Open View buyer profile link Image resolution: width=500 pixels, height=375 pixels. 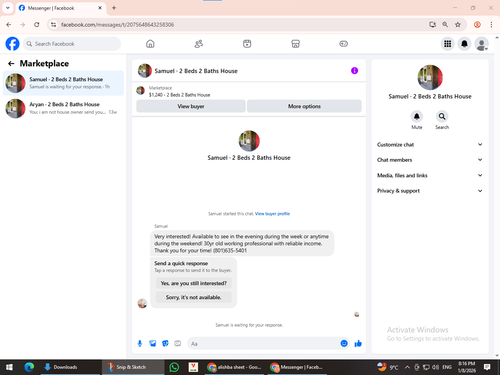[x=272, y=214]
